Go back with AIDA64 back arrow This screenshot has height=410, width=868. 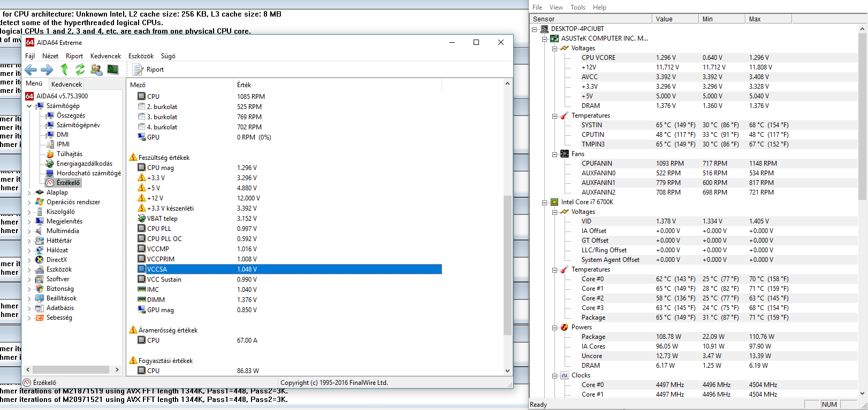coord(31,69)
